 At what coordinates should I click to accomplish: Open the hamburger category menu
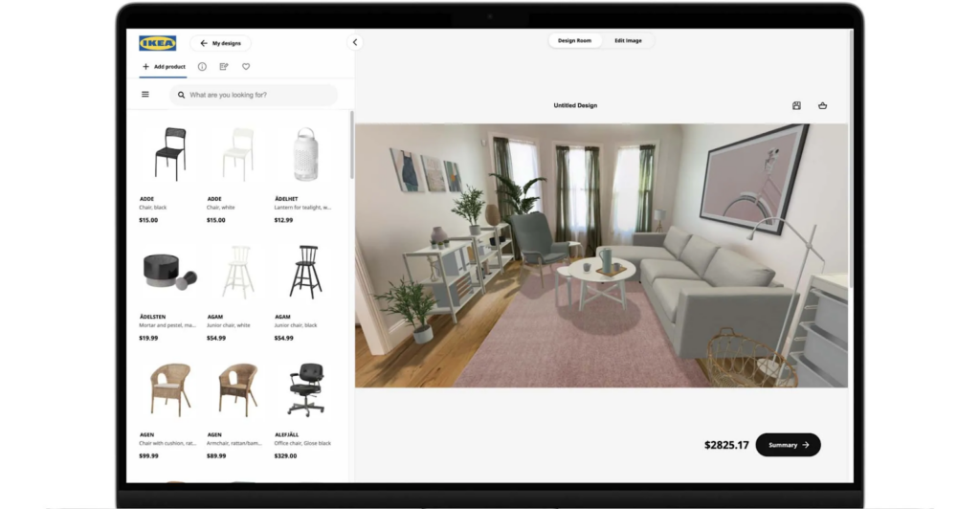coord(145,95)
